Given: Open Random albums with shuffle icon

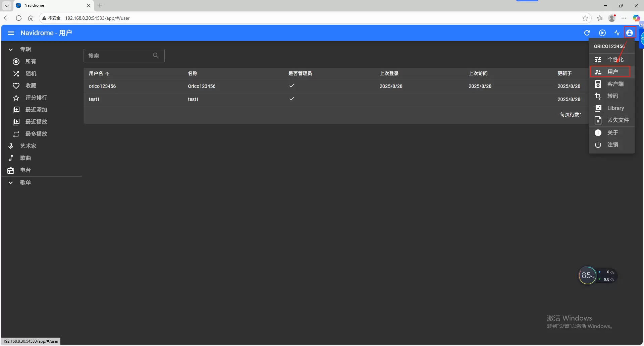Looking at the screenshot, I should tap(31, 74).
